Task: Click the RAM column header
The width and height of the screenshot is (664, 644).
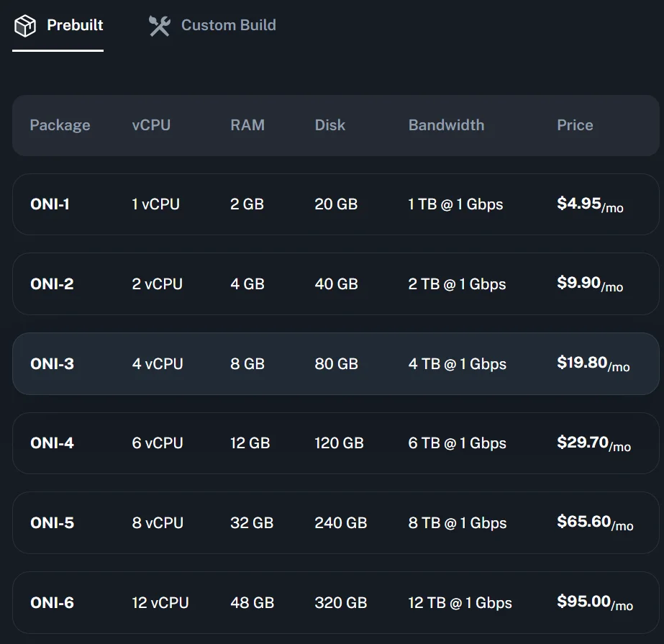Action: tap(247, 124)
